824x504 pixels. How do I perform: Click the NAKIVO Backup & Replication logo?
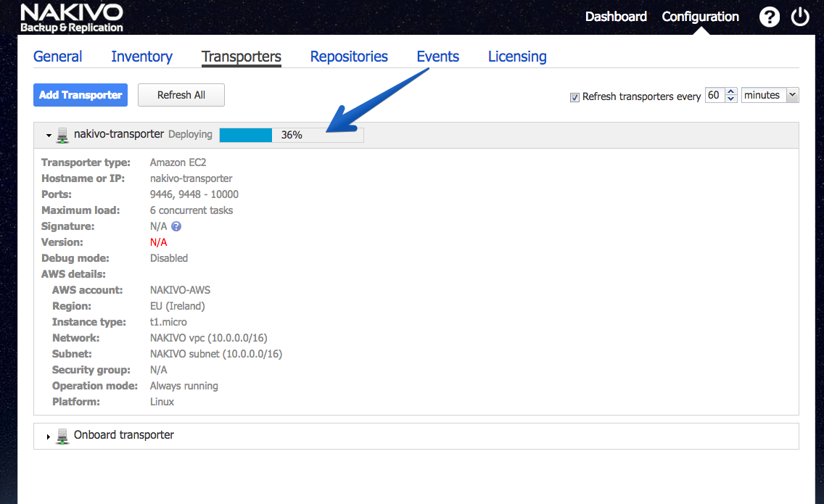[72, 18]
